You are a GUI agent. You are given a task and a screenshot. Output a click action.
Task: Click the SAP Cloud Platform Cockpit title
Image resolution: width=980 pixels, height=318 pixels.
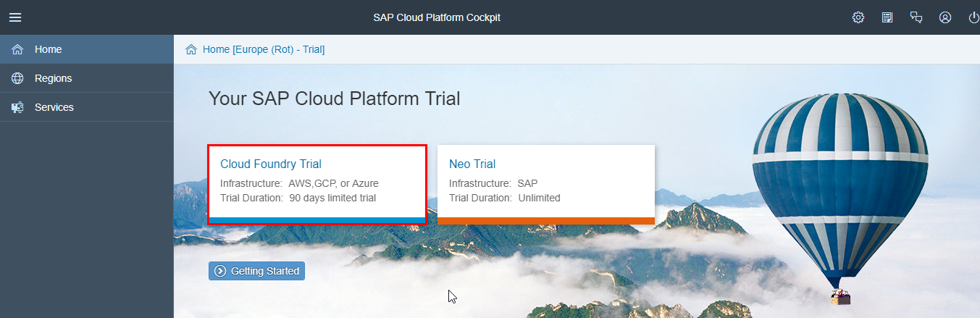(437, 17)
